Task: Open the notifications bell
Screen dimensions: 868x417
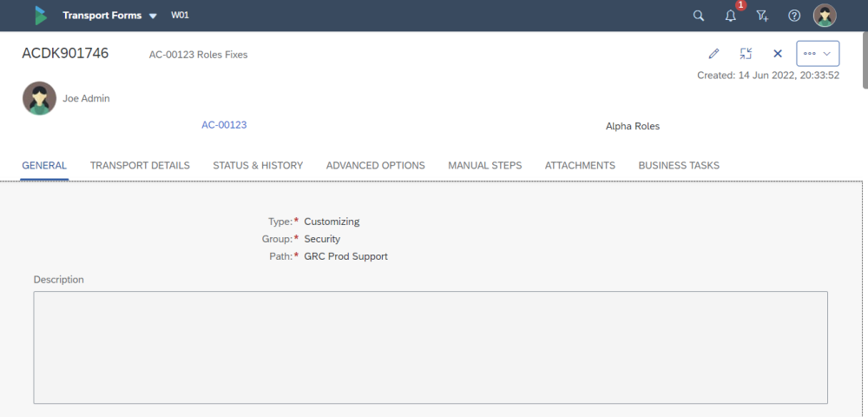Action: (731, 16)
